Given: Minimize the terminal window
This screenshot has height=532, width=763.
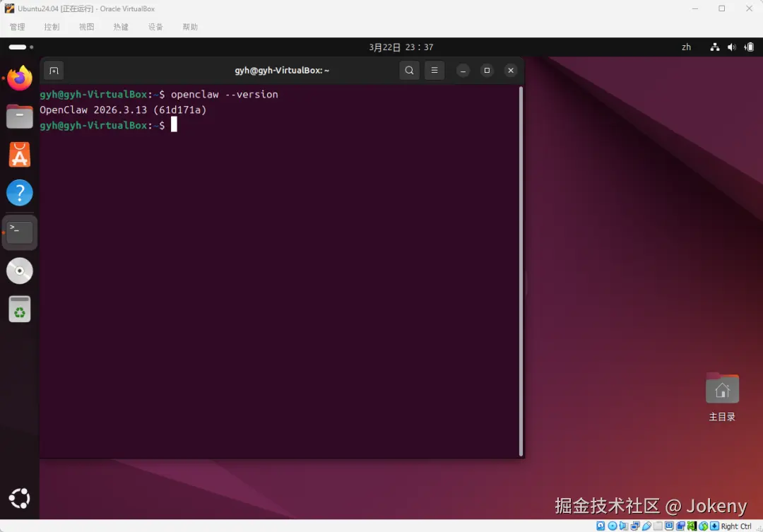Looking at the screenshot, I should [x=463, y=71].
